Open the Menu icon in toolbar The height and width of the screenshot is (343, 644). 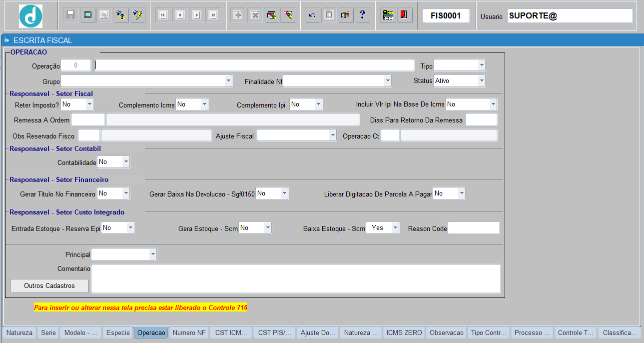[388, 15]
